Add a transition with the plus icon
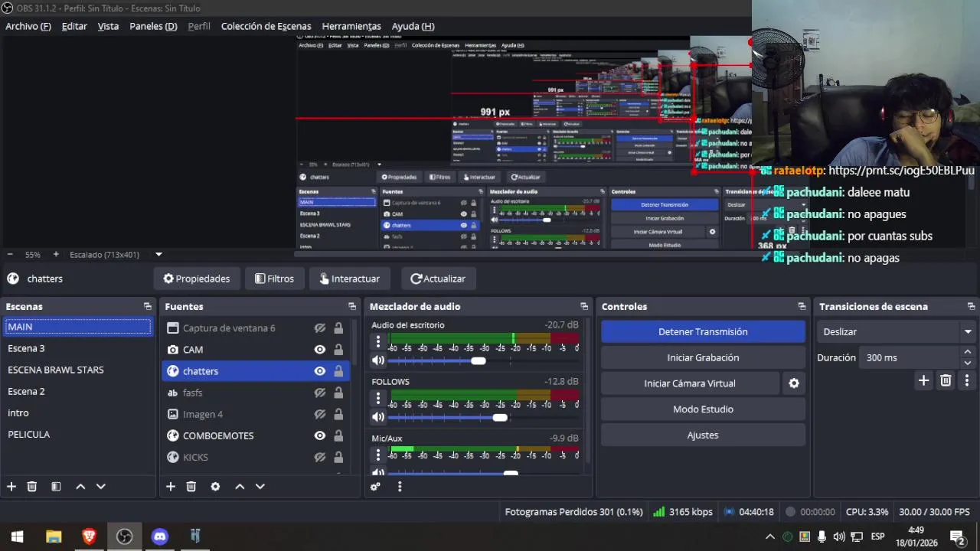The height and width of the screenshot is (551, 980). coord(923,380)
